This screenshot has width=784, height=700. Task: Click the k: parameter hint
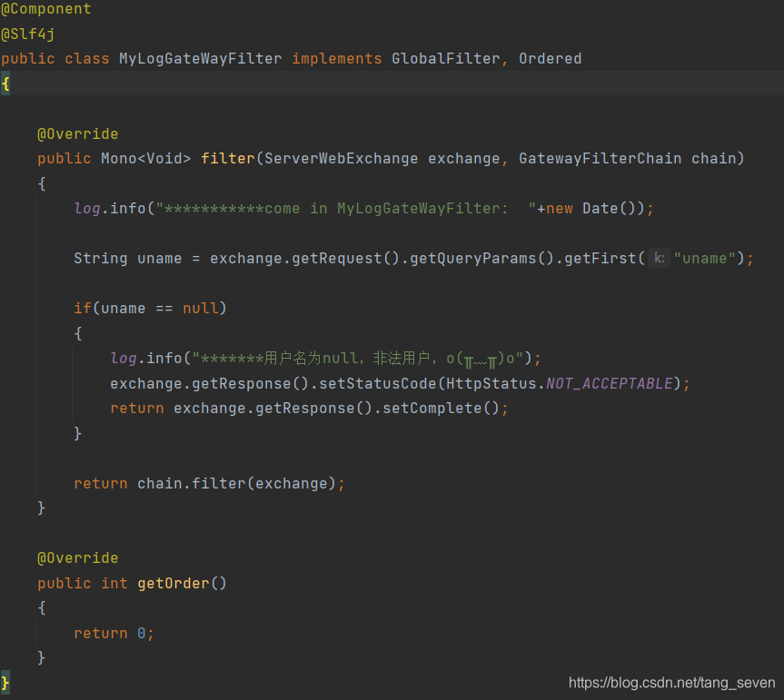tap(660, 259)
